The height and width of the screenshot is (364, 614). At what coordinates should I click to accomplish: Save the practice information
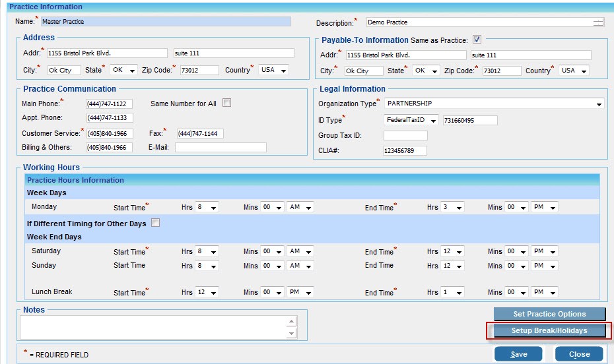click(x=519, y=354)
